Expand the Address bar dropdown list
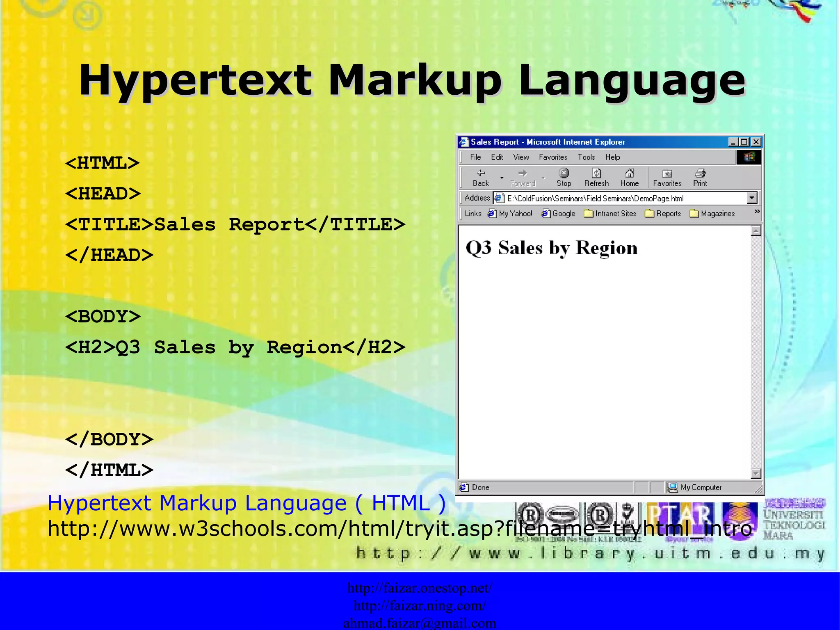Screen dimensions: 840x630 click(751, 198)
